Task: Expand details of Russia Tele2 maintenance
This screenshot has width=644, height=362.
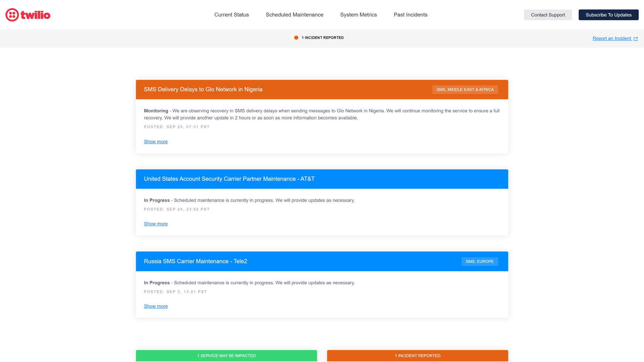Action: [156, 306]
